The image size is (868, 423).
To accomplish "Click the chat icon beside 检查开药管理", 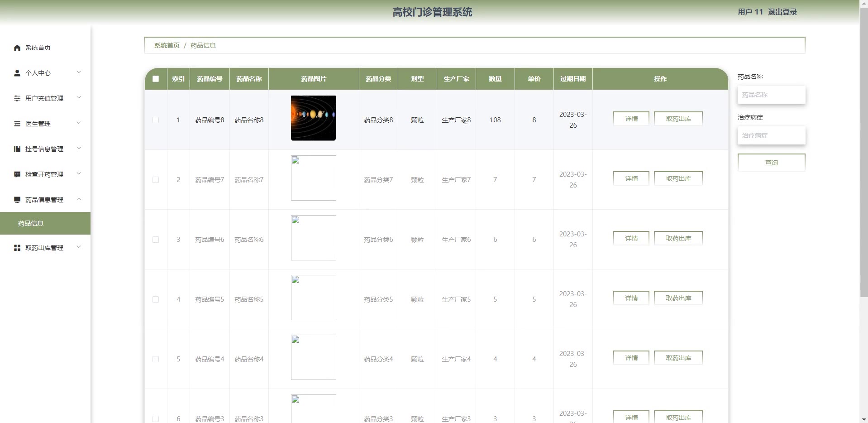I will pyautogui.click(x=17, y=174).
